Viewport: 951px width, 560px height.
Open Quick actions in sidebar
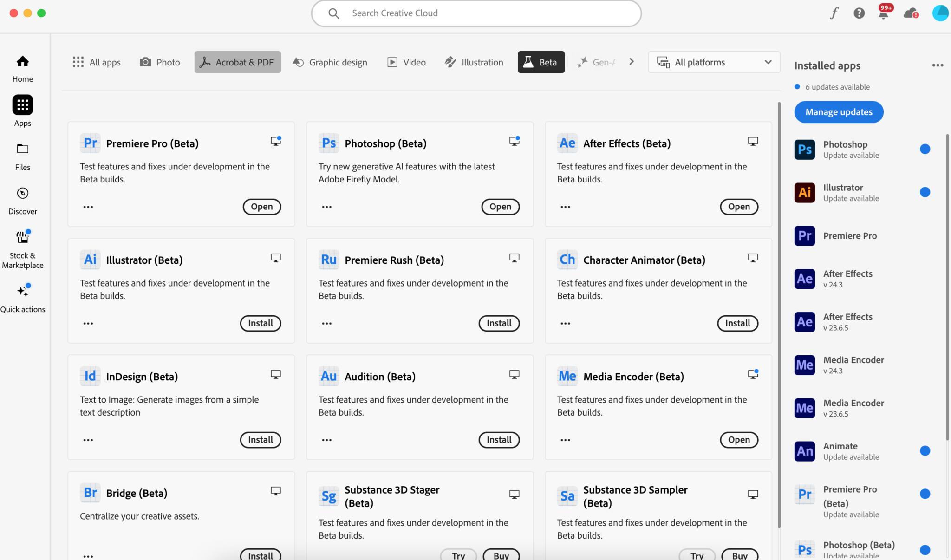point(22,298)
